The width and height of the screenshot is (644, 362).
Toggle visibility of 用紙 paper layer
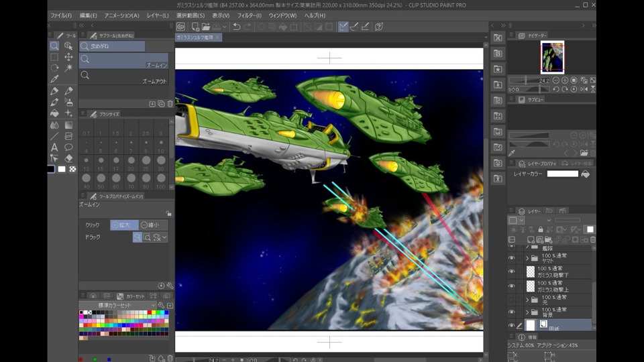pyautogui.click(x=511, y=326)
